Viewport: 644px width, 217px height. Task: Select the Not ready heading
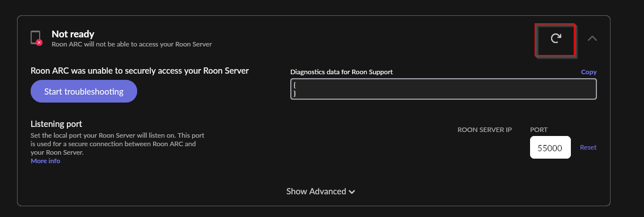coord(73,34)
